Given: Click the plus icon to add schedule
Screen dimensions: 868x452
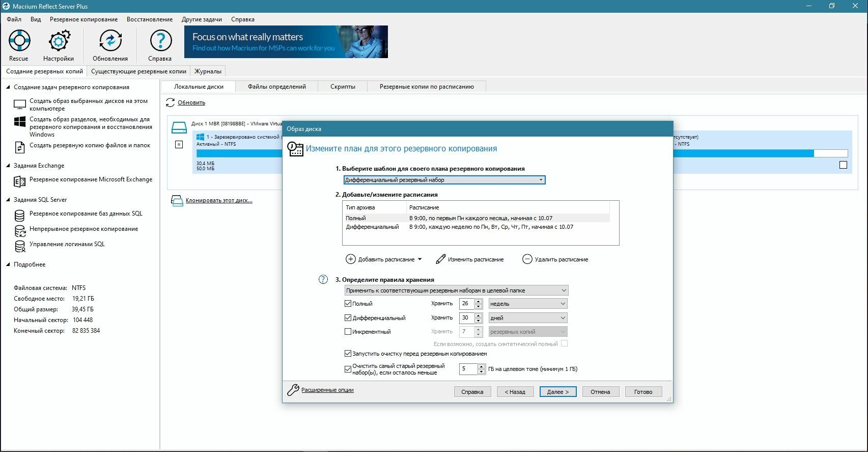Looking at the screenshot, I should click(350, 259).
